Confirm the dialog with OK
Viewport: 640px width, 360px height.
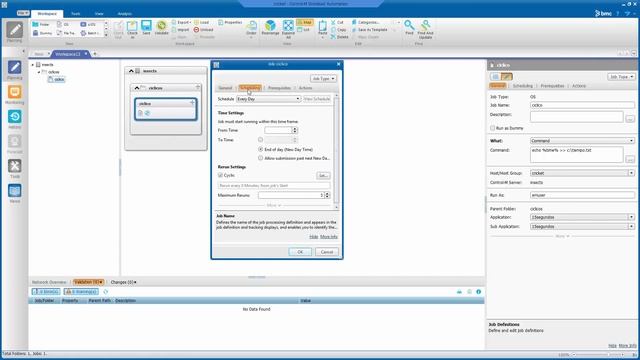pos(300,252)
